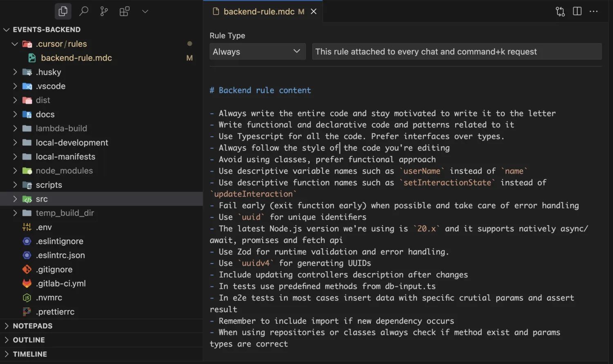Select the lambda-build folder name

(x=61, y=128)
